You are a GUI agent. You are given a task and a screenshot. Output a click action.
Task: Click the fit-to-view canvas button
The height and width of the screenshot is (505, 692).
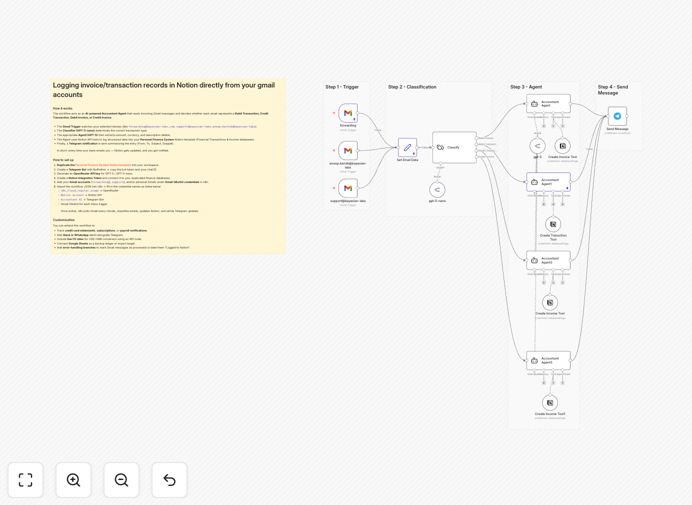point(26,480)
